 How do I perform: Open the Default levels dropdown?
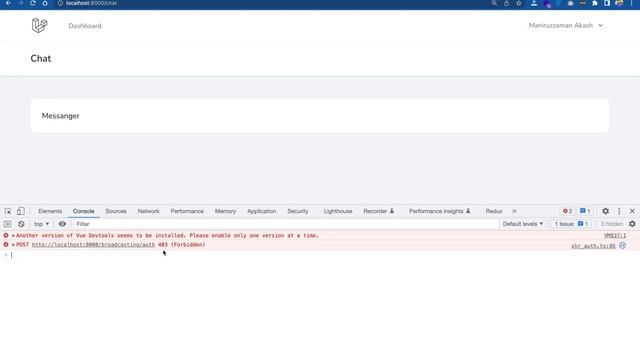pyautogui.click(x=523, y=224)
